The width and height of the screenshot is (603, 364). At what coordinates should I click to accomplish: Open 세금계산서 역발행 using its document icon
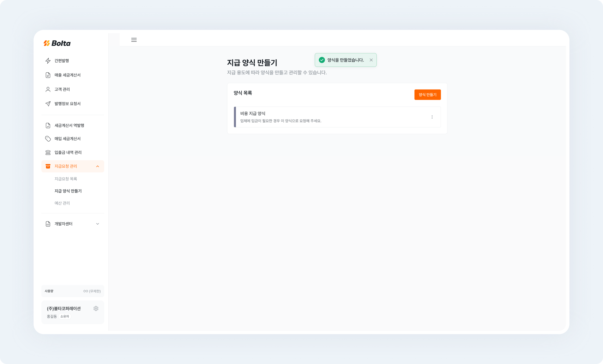coord(48,125)
